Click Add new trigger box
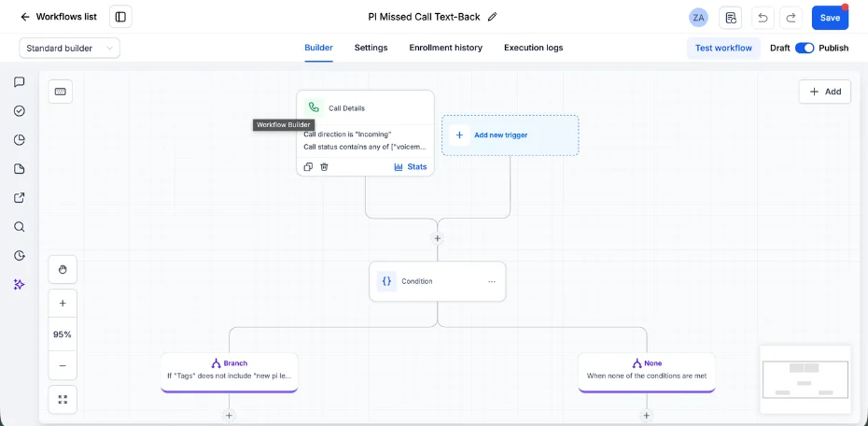The image size is (868, 426). (510, 135)
